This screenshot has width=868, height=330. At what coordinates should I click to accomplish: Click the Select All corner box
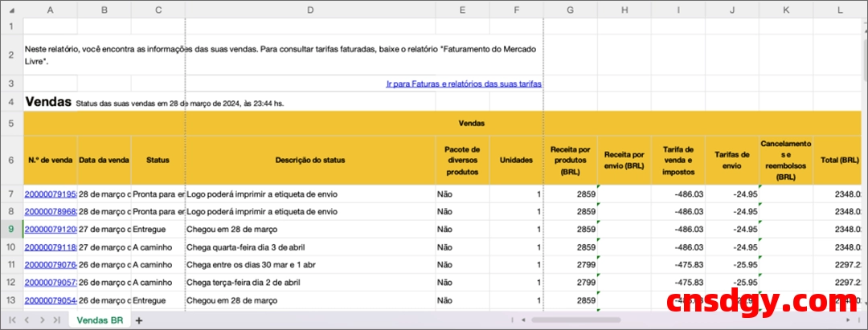tap(11, 10)
